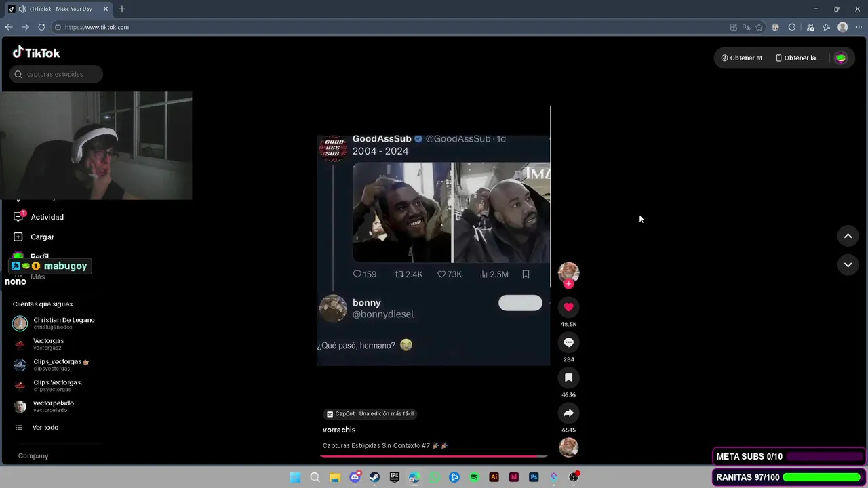The height and width of the screenshot is (488, 868).
Task: Go to previous video with up chevron
Action: click(x=848, y=236)
